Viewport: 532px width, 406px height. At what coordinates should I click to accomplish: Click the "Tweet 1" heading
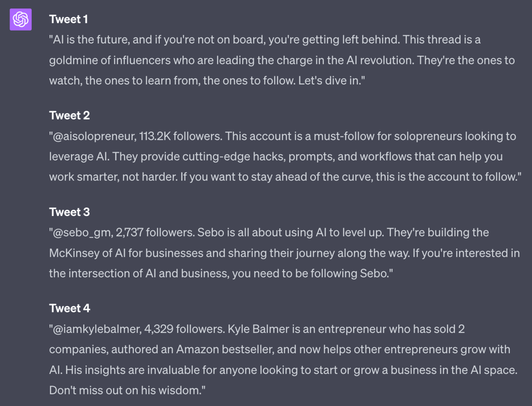coord(68,19)
